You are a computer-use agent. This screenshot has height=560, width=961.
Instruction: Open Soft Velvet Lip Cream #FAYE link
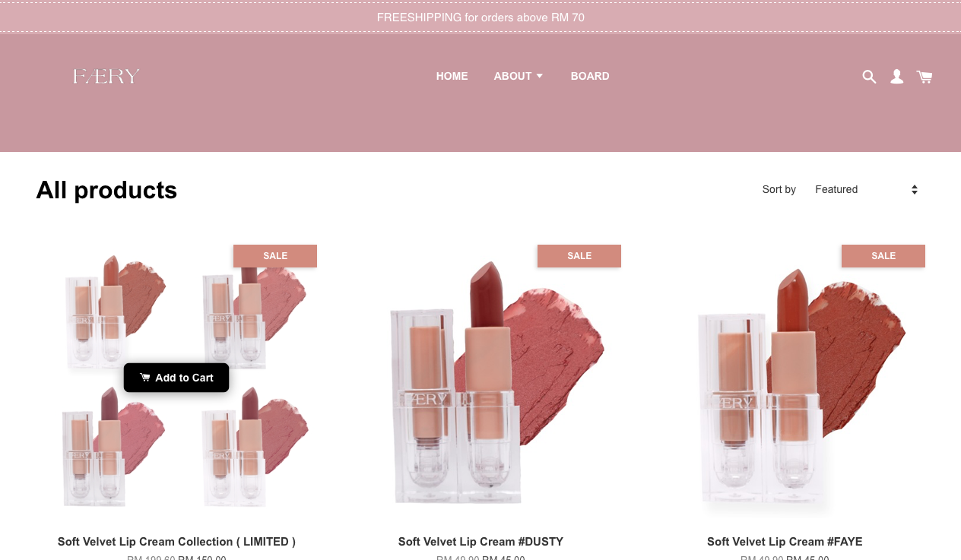pos(785,542)
